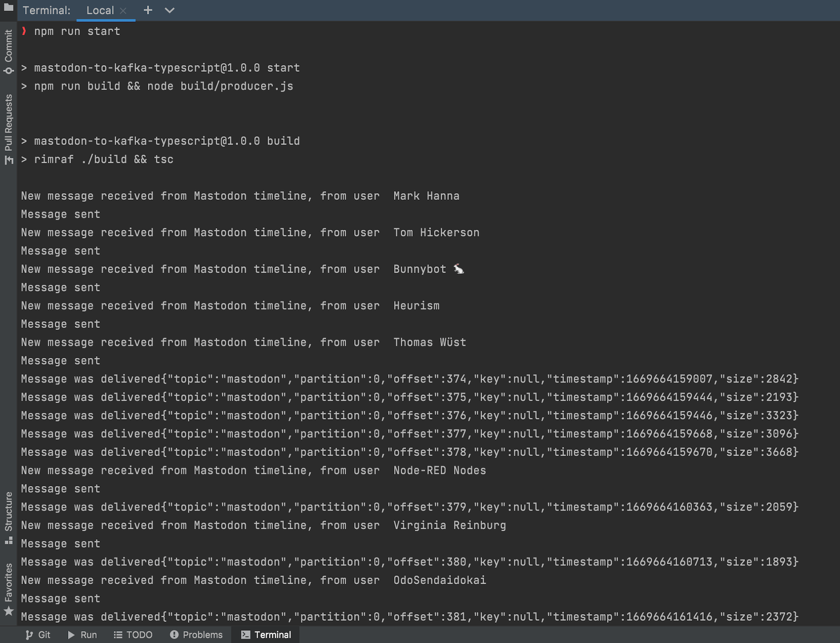Open the Structure tool window

click(x=8, y=518)
